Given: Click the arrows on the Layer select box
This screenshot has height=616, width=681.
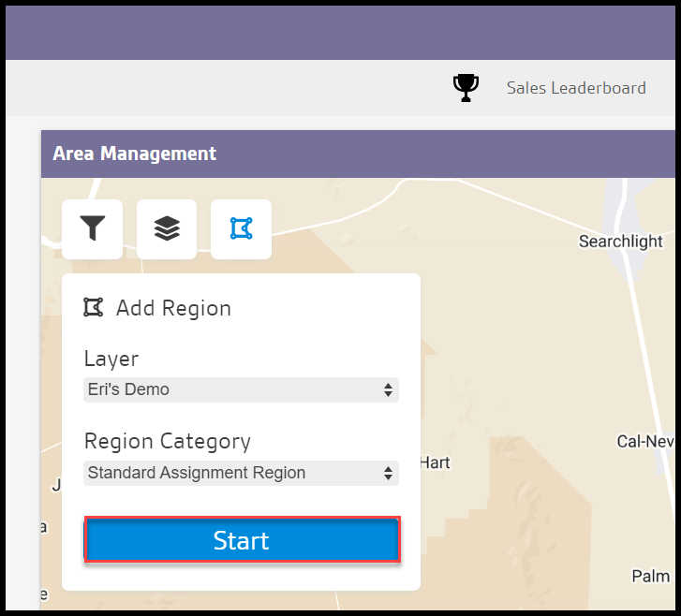Looking at the screenshot, I should tap(388, 390).
